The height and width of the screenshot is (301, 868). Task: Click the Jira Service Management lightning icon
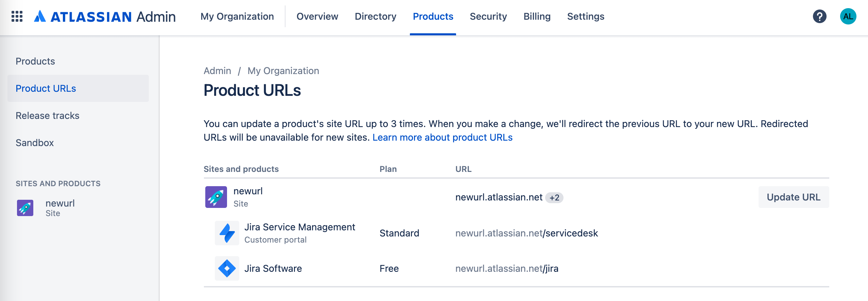coord(227,233)
